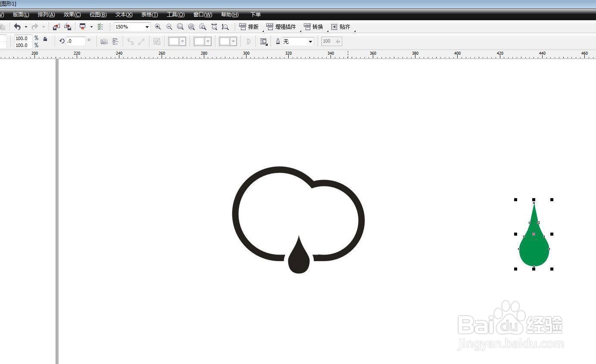Screen dimensions: 596x364
Task: Open the undo history dropdown arrow
Action: coord(26,27)
